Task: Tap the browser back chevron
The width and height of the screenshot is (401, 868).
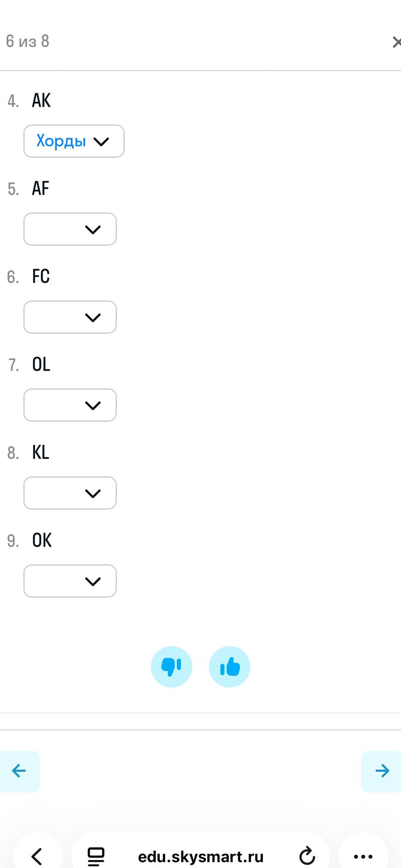Action: coord(37,856)
